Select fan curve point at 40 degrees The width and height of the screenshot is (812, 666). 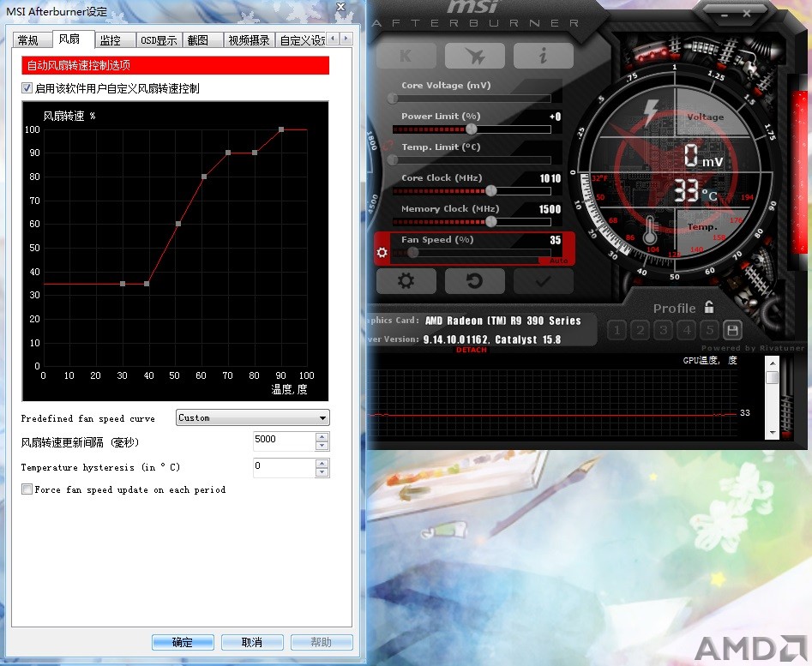[147, 284]
